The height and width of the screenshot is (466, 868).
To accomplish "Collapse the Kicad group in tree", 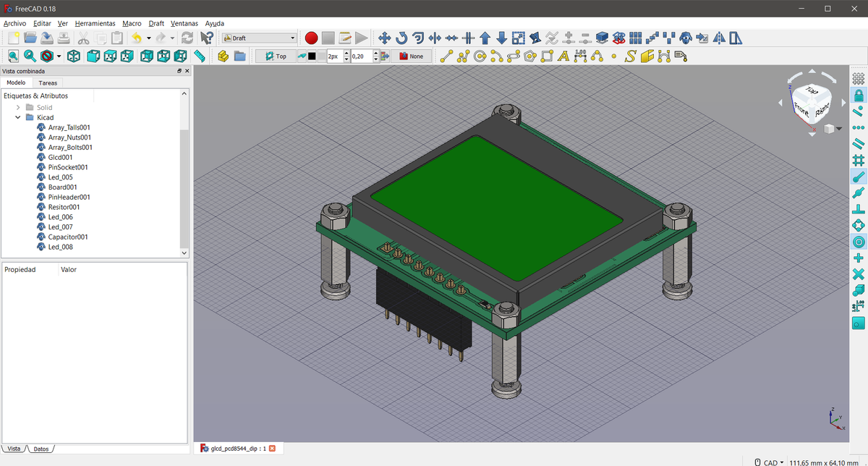I will point(18,117).
